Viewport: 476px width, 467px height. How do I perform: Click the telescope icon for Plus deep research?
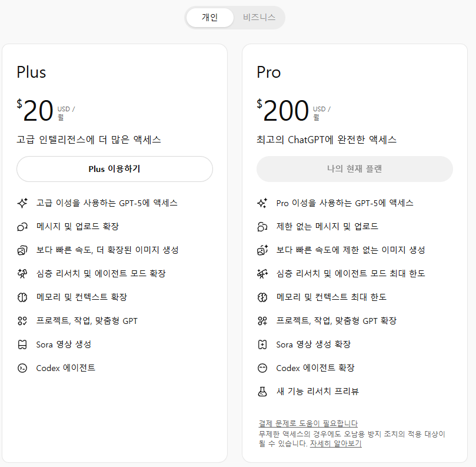[22, 274]
